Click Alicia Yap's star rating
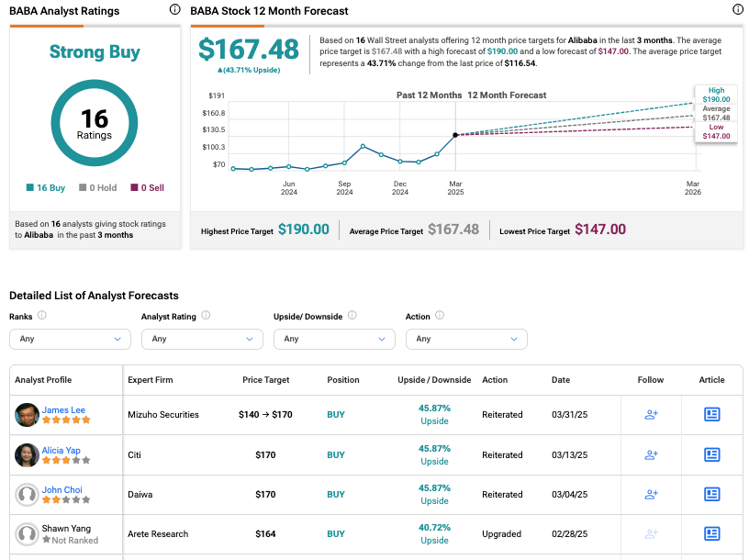This screenshot has height=560, width=749. pyautogui.click(x=66, y=460)
